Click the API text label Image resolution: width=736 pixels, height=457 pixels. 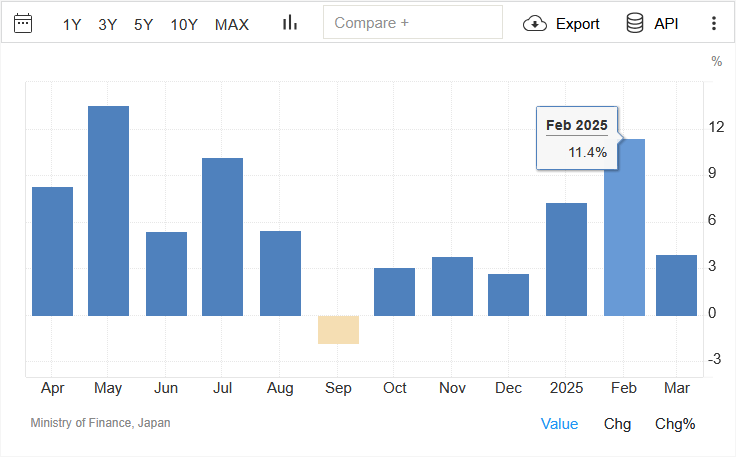coord(666,24)
